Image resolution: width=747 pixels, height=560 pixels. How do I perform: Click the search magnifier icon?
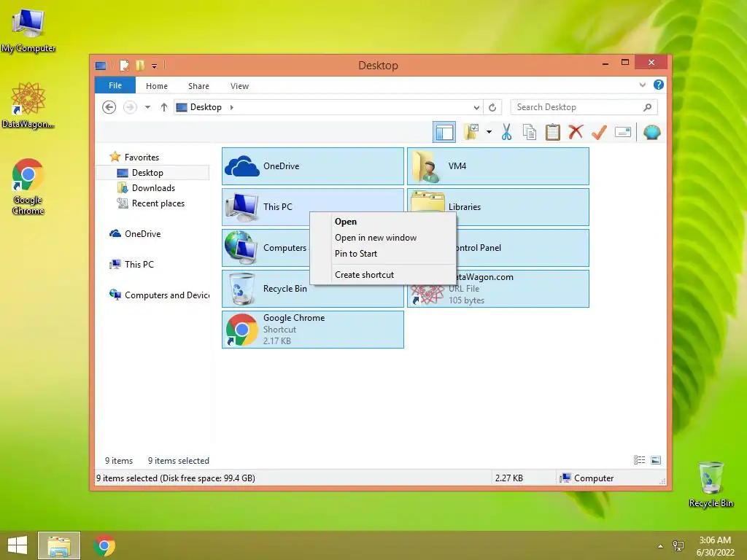pos(647,107)
